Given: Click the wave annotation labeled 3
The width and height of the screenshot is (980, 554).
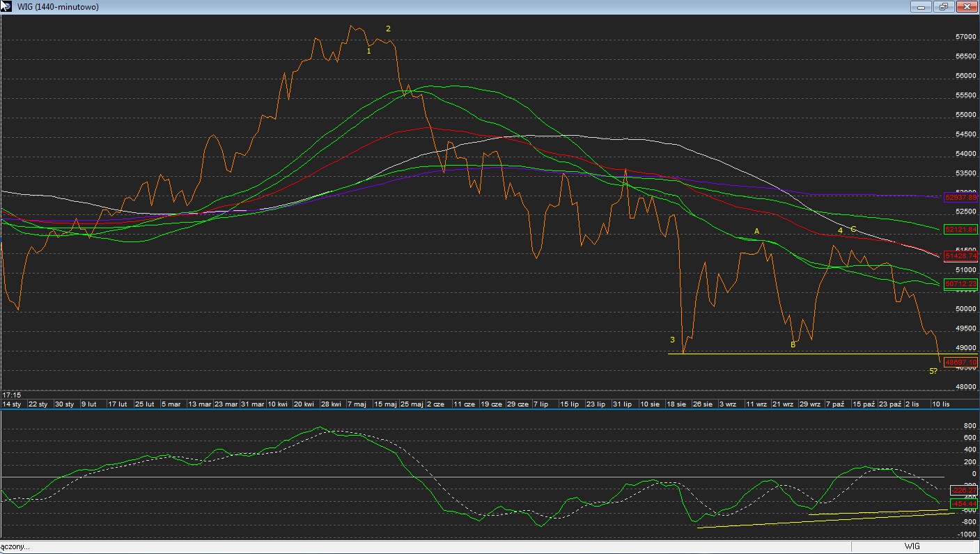Looking at the screenshot, I should pos(672,340).
